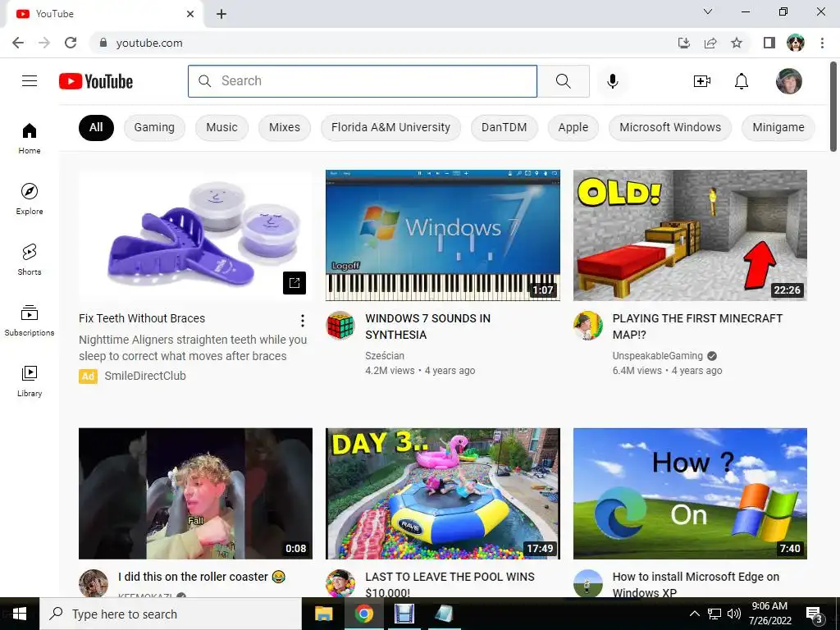Open SmileDirectClub advertiser link
Image resolution: width=840 pixels, height=630 pixels.
pyautogui.click(x=145, y=376)
